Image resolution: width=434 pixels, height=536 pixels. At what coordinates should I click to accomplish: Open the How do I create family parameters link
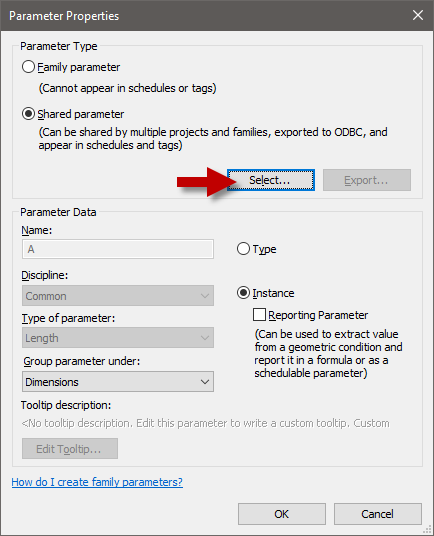pos(97,482)
